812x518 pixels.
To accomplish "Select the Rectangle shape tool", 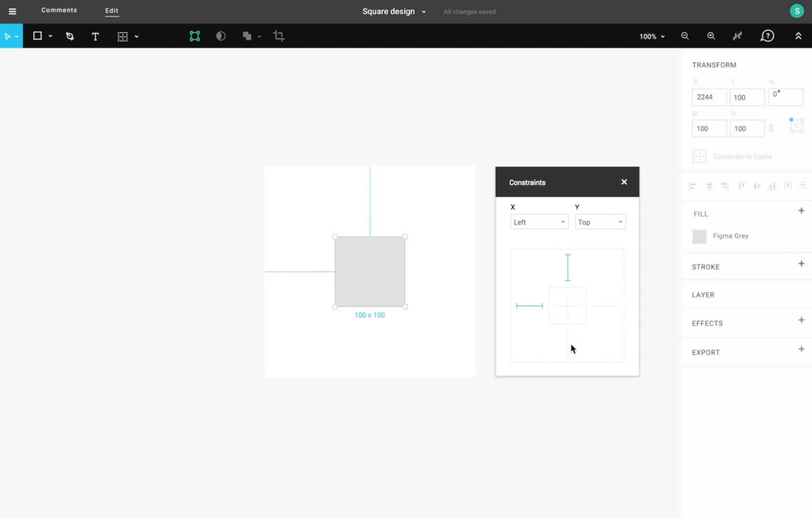I will [37, 36].
